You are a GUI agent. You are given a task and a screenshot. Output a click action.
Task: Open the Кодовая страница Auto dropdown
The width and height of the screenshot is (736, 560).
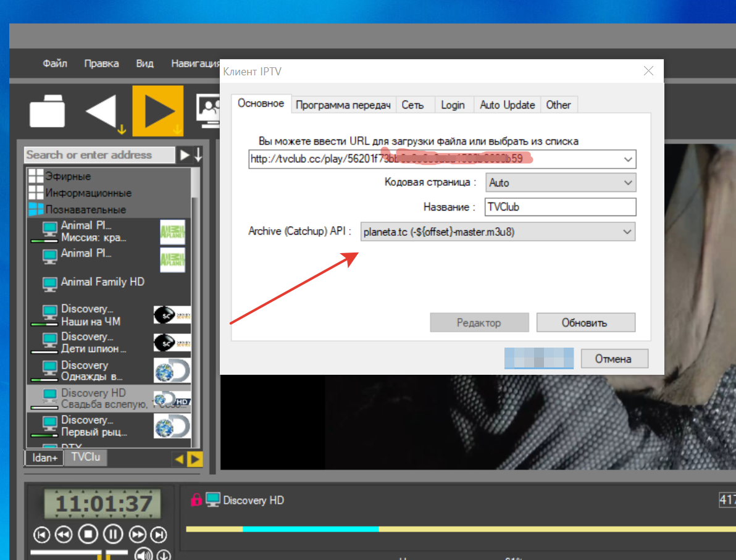pyautogui.click(x=561, y=183)
